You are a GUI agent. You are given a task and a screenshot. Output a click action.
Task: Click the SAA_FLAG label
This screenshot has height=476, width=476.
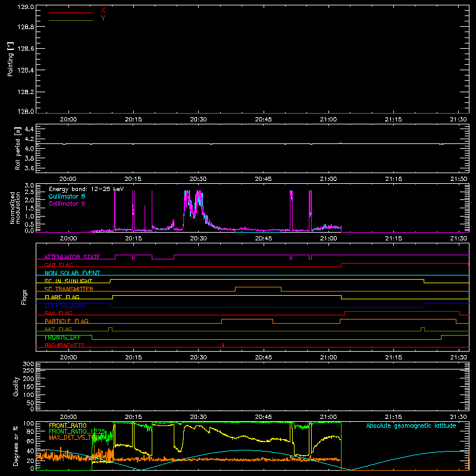(x=58, y=313)
